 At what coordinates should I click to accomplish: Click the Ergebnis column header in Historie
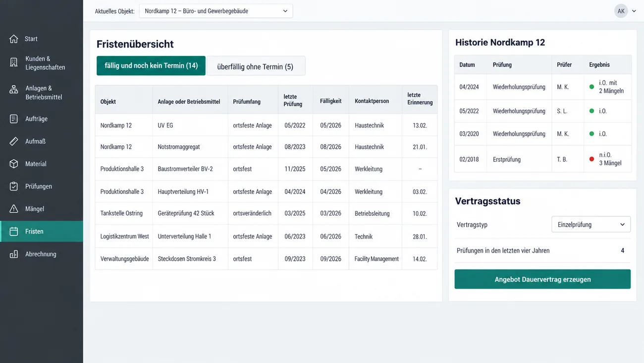(x=599, y=64)
